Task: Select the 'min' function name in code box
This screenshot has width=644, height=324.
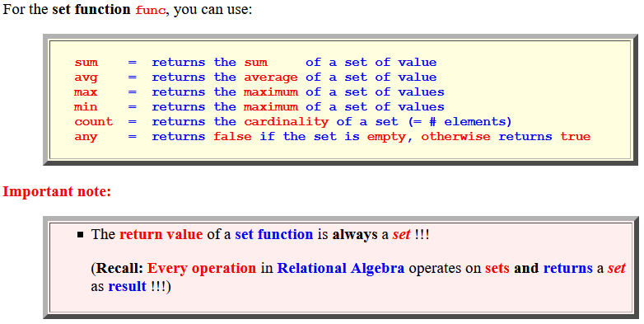Action: click(86, 107)
